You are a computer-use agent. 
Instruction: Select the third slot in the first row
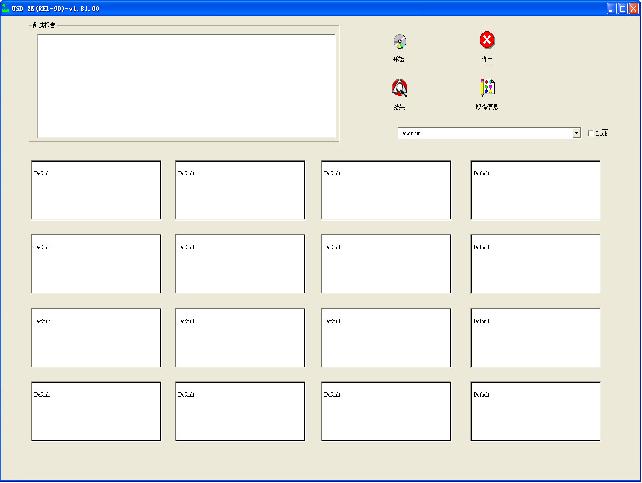pyautogui.click(x=386, y=190)
